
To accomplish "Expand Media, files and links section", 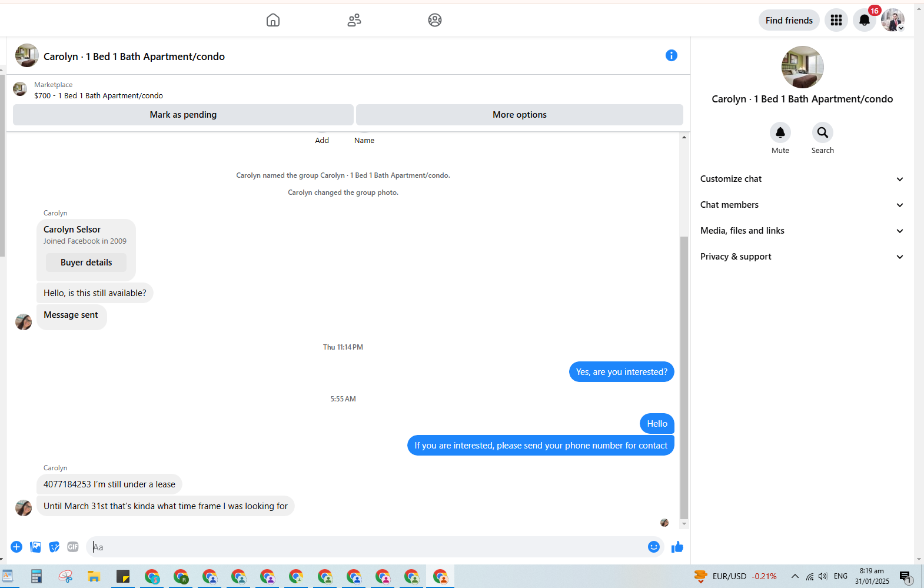I will (802, 231).
